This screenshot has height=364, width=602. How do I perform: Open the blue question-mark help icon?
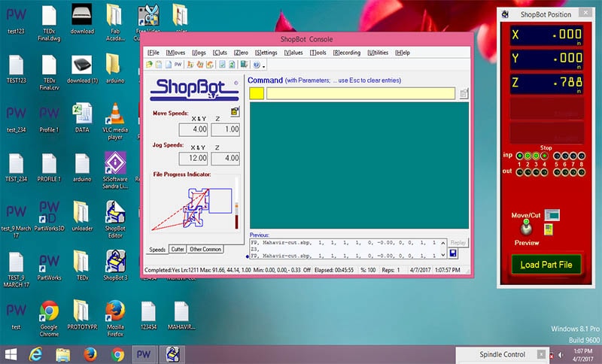[257, 65]
